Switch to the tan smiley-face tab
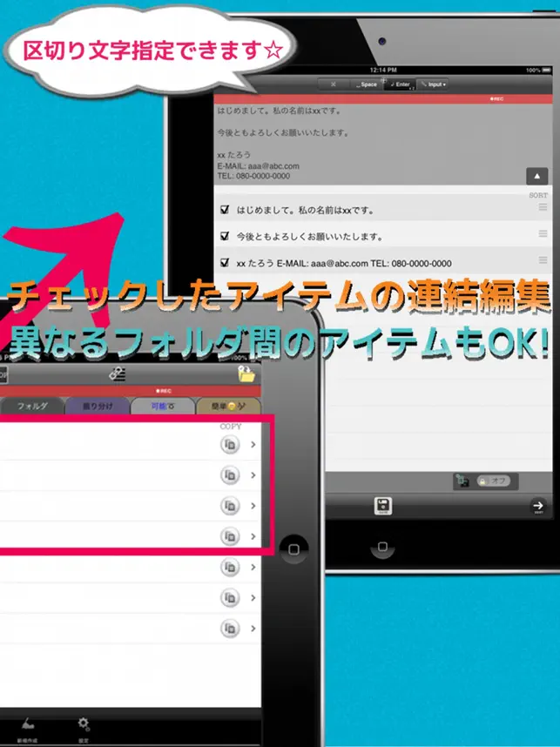This screenshot has height=747, width=560. pyautogui.click(x=229, y=406)
